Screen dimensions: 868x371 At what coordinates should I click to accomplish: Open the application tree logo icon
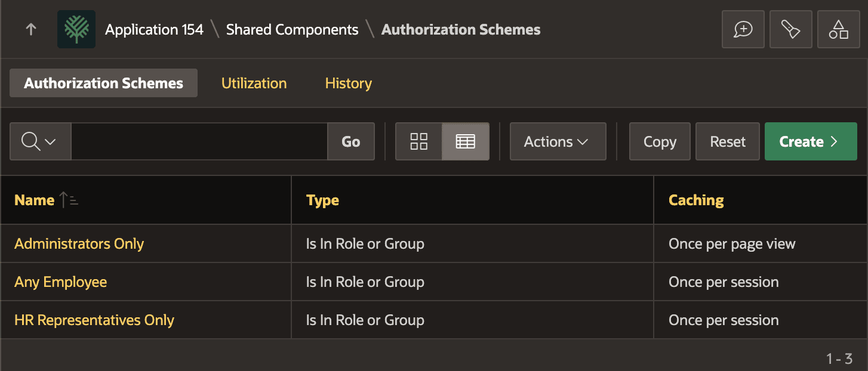(x=76, y=29)
